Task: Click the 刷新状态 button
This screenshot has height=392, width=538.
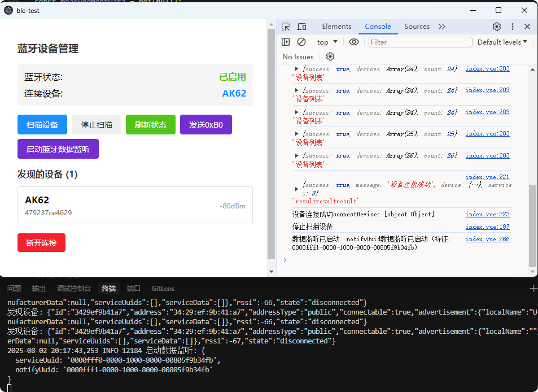Action: [151, 125]
